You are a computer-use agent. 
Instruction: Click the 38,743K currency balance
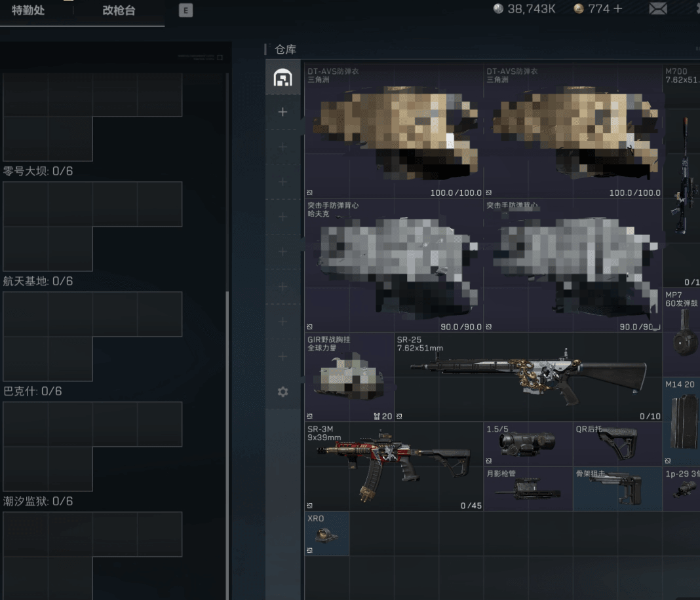pos(524,9)
